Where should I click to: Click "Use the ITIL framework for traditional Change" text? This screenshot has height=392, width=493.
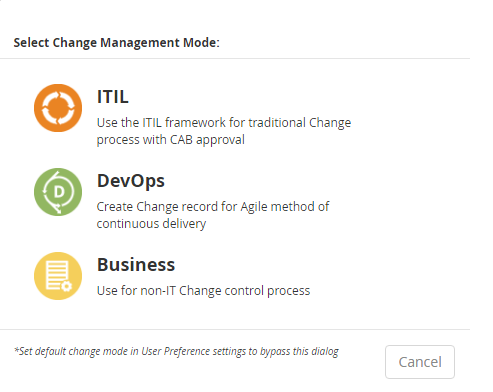(224, 123)
